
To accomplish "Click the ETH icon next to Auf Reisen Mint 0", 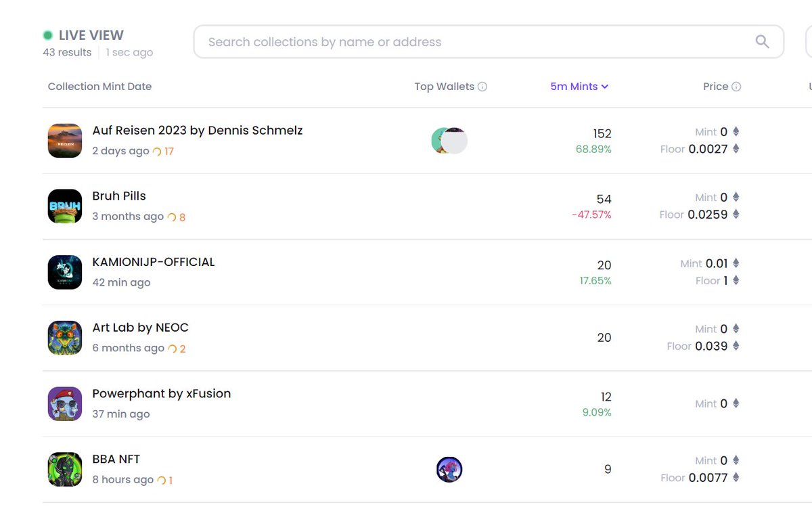I will coord(736,132).
